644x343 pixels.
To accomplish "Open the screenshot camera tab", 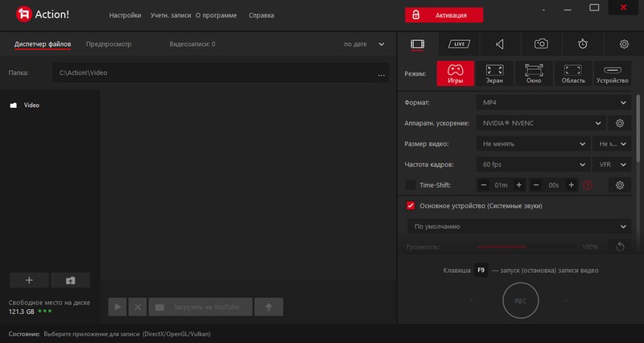I will tap(542, 44).
